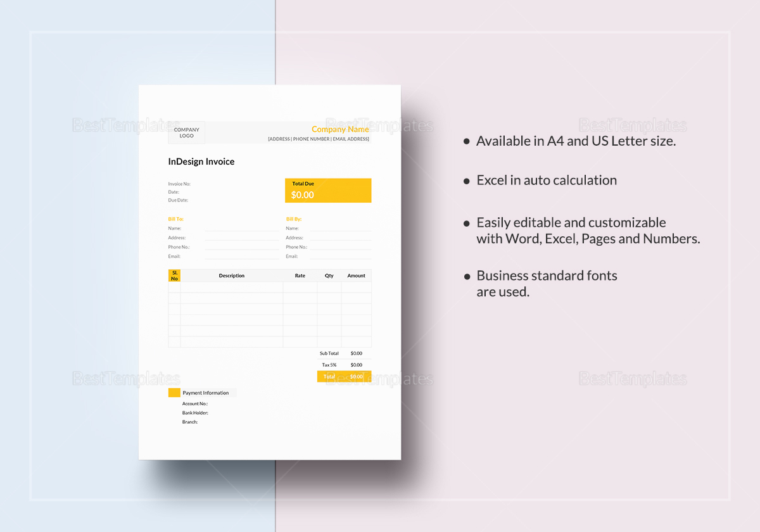760x532 pixels.
Task: Click the bullet beside Business standard fonts
Action: coord(466,276)
